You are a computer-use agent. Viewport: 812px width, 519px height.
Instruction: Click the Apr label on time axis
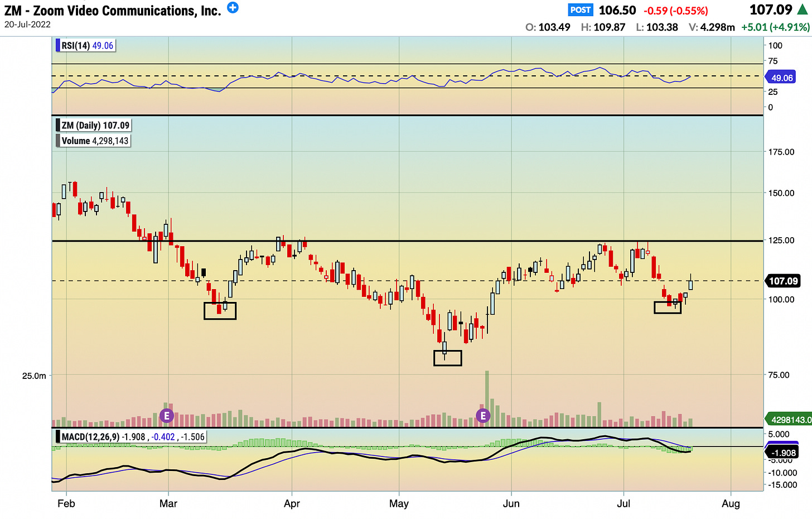292,503
